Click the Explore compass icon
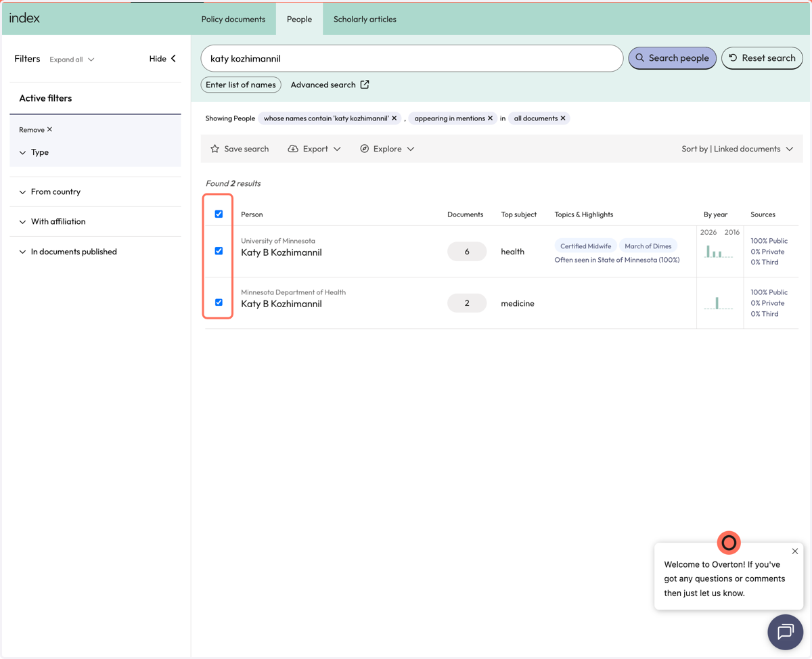This screenshot has width=812, height=659. pyautogui.click(x=365, y=149)
